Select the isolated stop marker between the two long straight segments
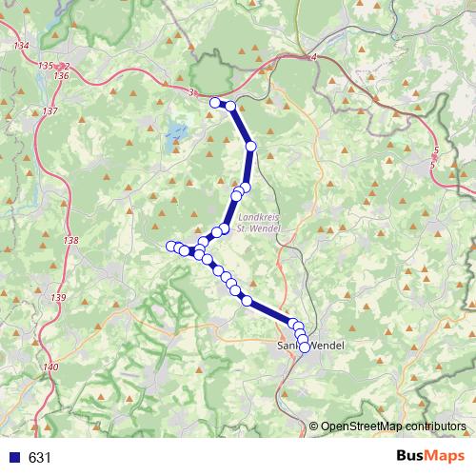This screenshot has height=476, width=476. coord(251,147)
